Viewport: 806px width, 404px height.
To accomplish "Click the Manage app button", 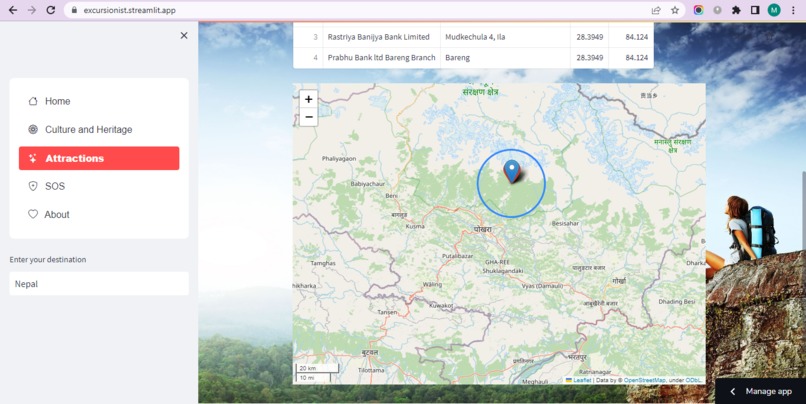I will pos(761,392).
